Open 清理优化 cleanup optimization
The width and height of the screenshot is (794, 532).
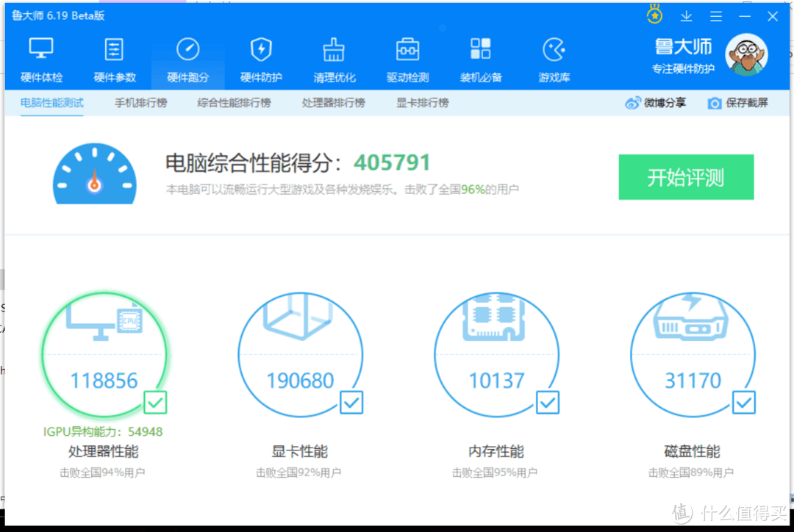coord(335,60)
